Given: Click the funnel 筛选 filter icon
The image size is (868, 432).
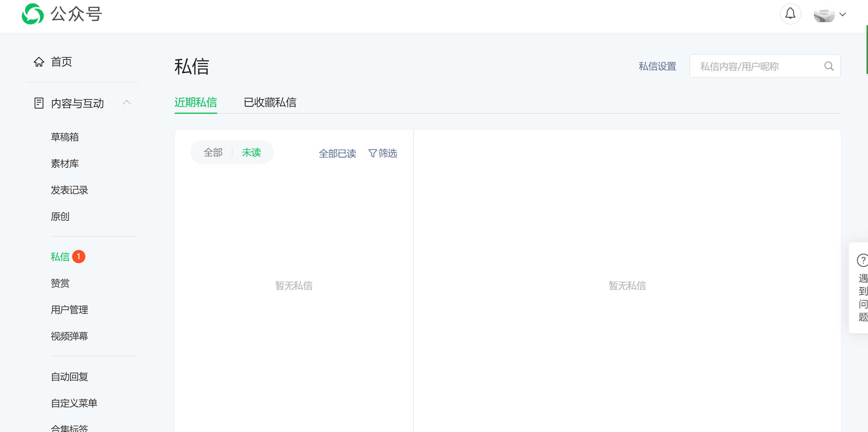Looking at the screenshot, I should click(x=372, y=154).
